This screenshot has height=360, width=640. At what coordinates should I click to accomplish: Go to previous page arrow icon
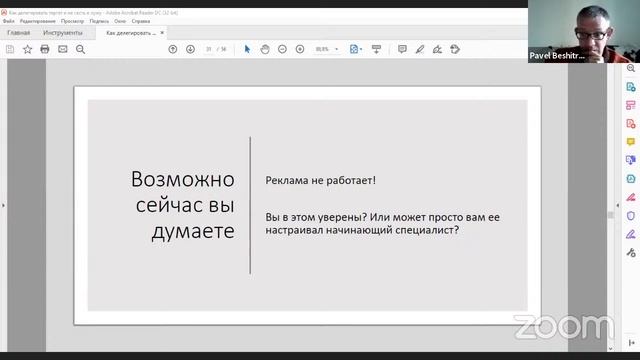173,49
